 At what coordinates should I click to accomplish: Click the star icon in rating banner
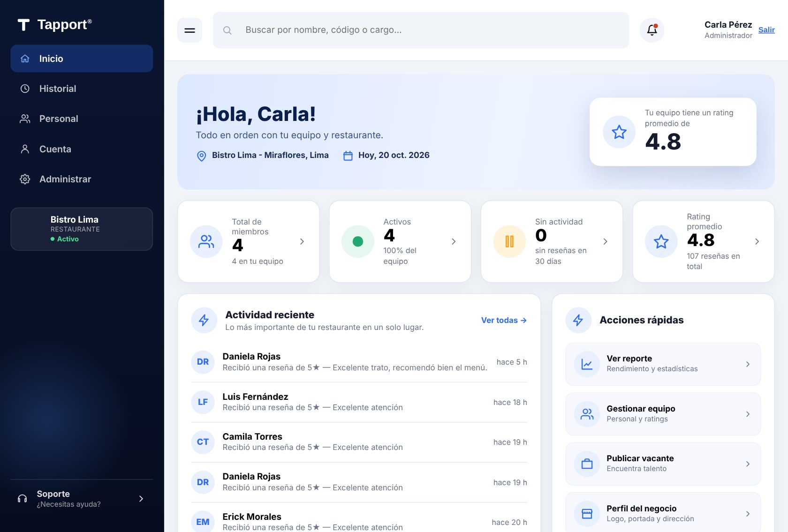(619, 132)
